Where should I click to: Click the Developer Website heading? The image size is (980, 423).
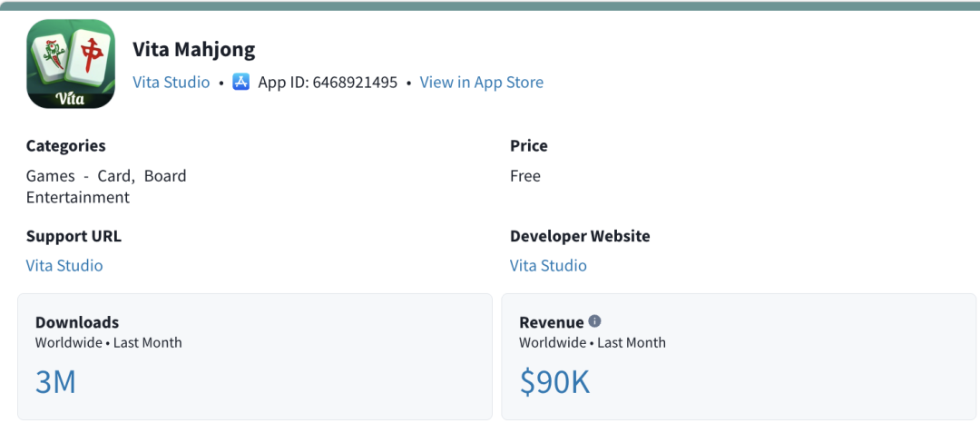tap(580, 236)
